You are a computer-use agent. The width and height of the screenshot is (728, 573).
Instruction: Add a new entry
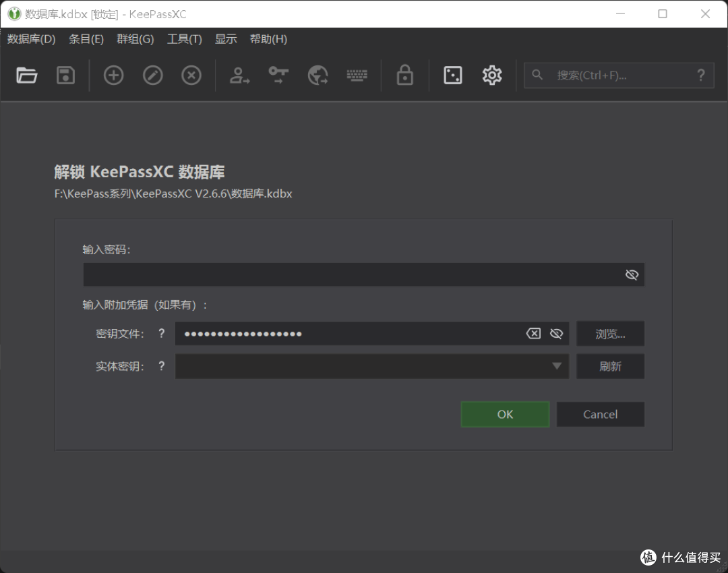[113, 75]
